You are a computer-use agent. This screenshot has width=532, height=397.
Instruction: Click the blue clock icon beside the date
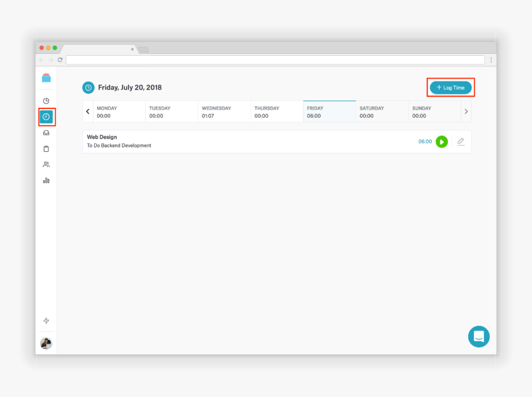coord(88,87)
